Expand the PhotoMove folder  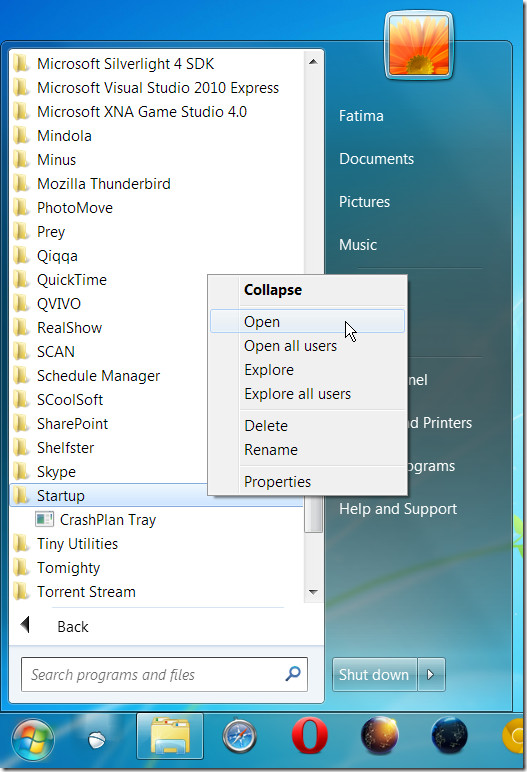pyautogui.click(x=75, y=208)
